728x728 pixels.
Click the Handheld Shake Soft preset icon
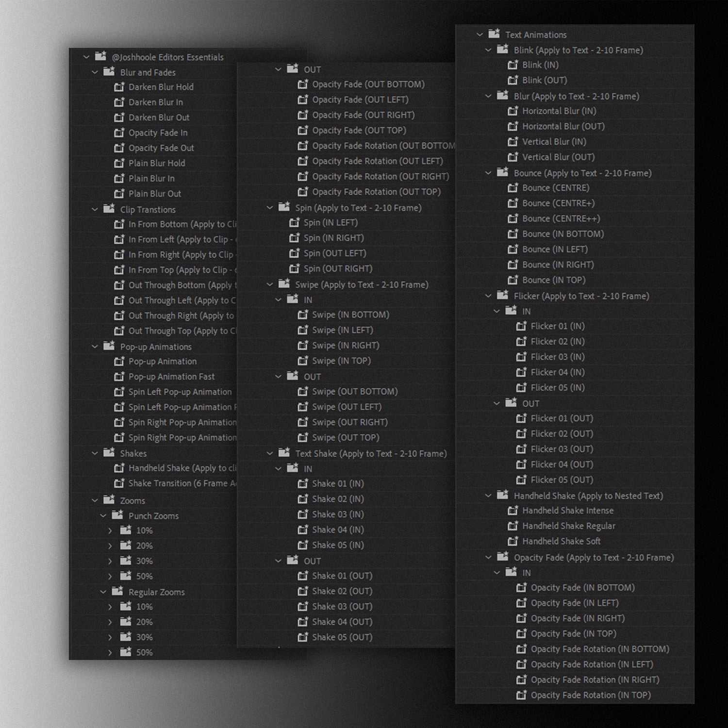click(513, 541)
